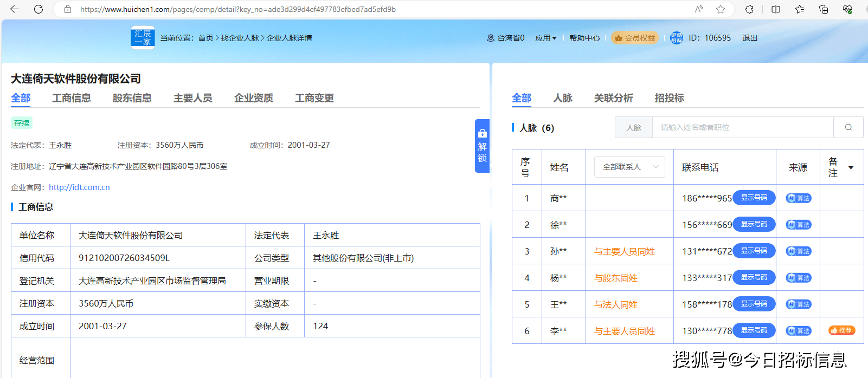Show phone number for 徐**

coord(754,224)
